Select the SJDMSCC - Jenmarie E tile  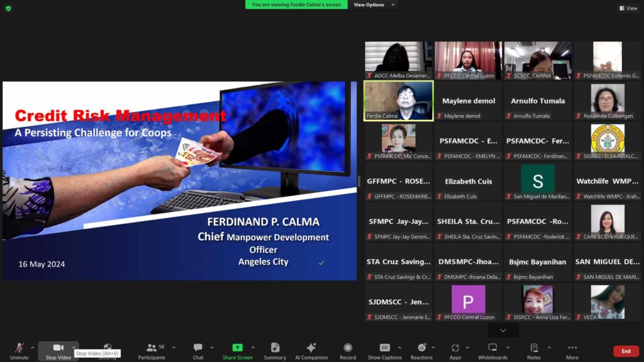398,302
